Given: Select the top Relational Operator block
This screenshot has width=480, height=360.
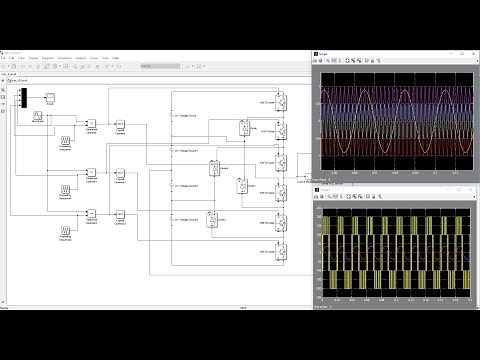Looking at the screenshot, I should [91, 124].
